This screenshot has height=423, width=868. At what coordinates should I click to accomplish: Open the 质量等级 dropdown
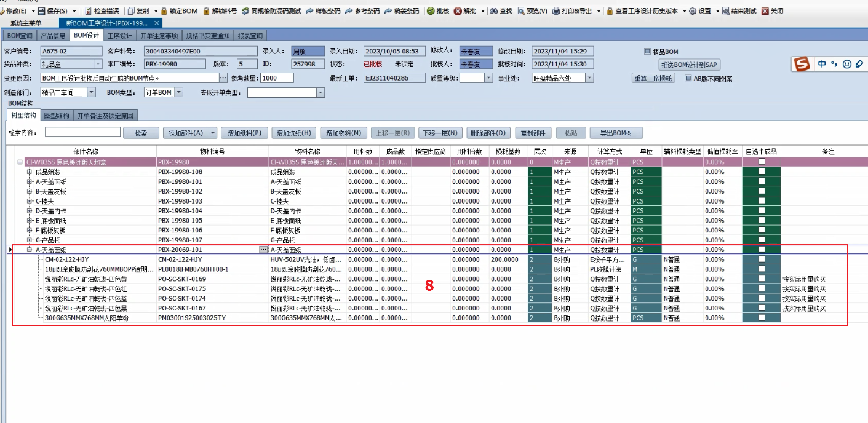pyautogui.click(x=488, y=78)
